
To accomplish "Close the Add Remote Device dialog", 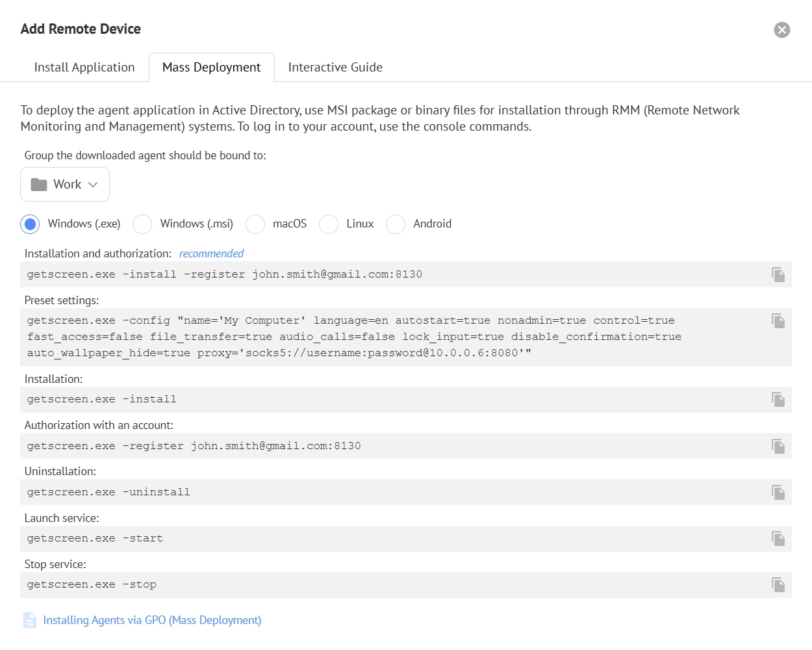I will pos(781,30).
